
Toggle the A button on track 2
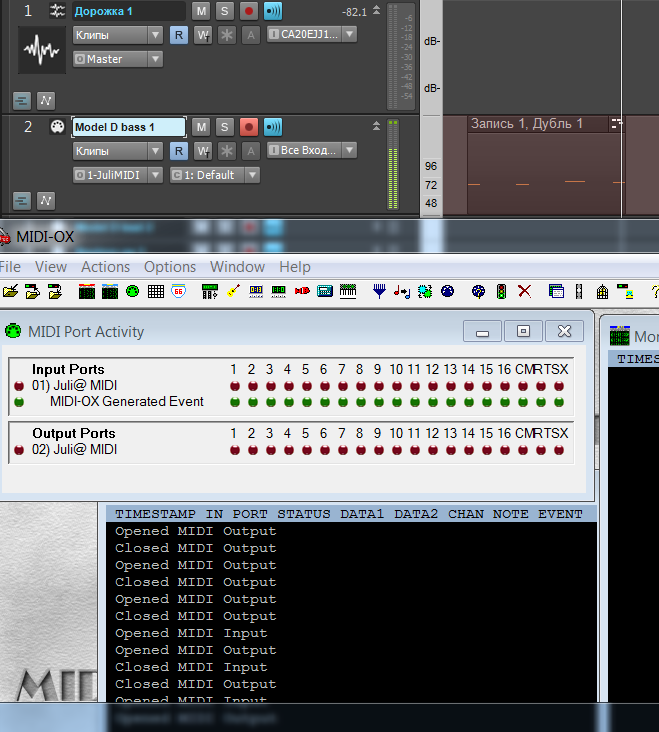click(x=251, y=151)
